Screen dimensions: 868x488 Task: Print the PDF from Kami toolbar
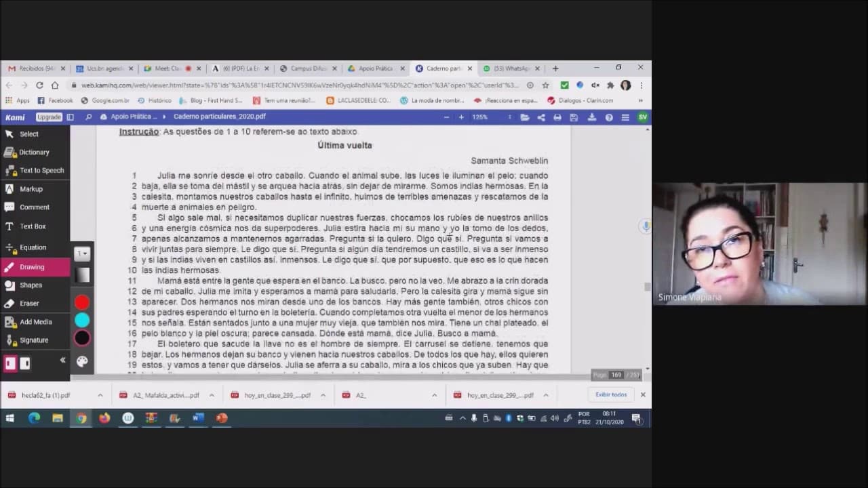[557, 117]
